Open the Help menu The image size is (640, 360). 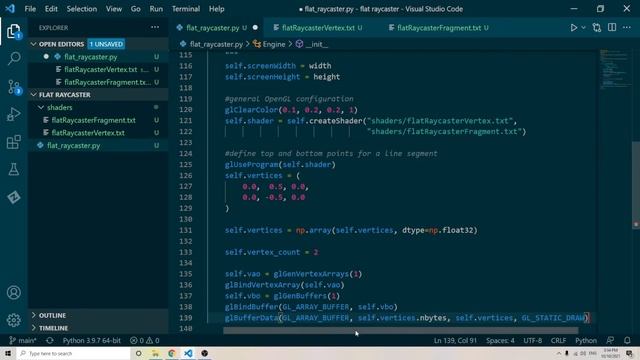(217, 9)
